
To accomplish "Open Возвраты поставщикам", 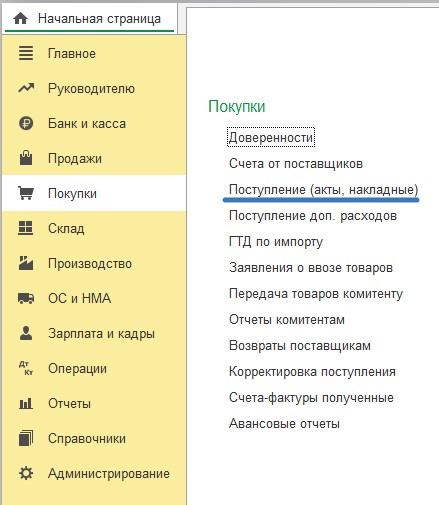I will 300,345.
